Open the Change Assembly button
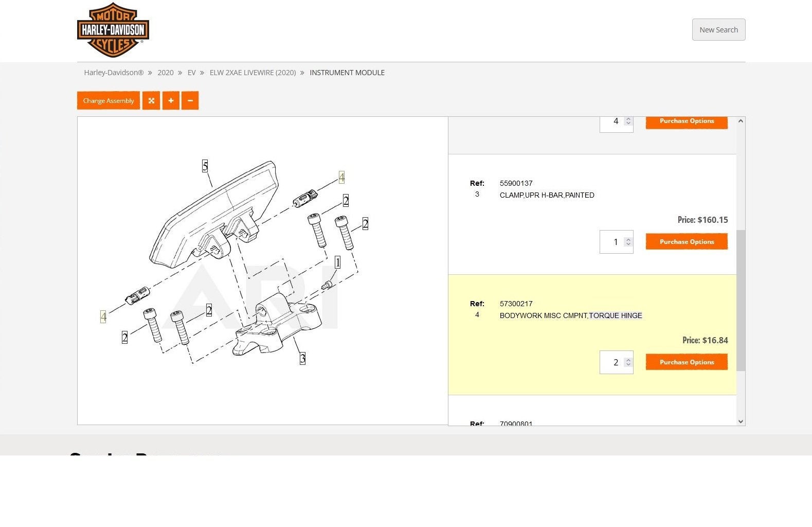The image size is (812, 527). (109, 100)
